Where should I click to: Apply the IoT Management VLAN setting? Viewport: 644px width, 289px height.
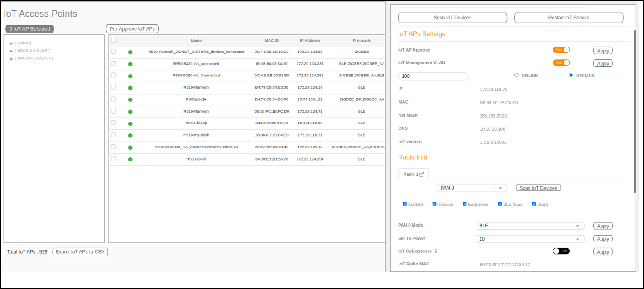point(603,63)
